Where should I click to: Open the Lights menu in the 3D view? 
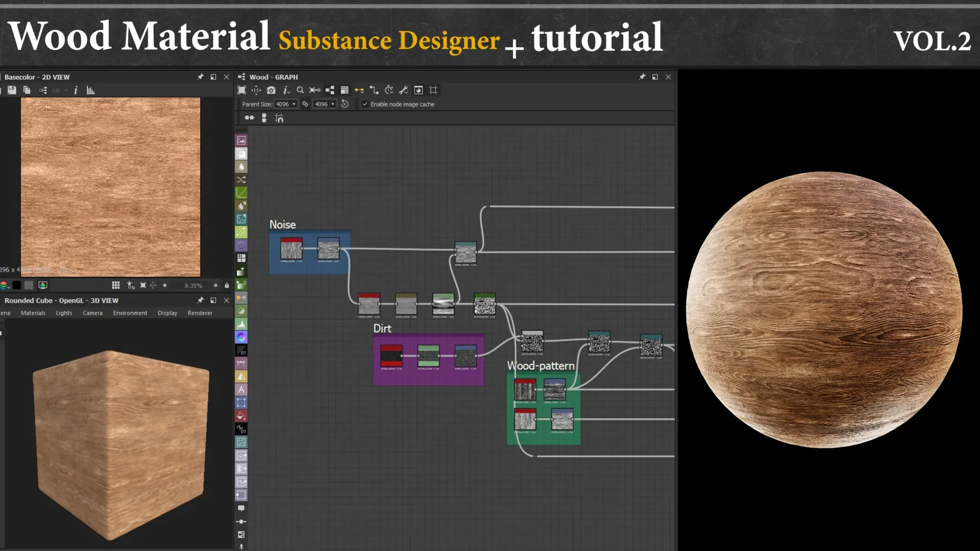pyautogui.click(x=64, y=313)
